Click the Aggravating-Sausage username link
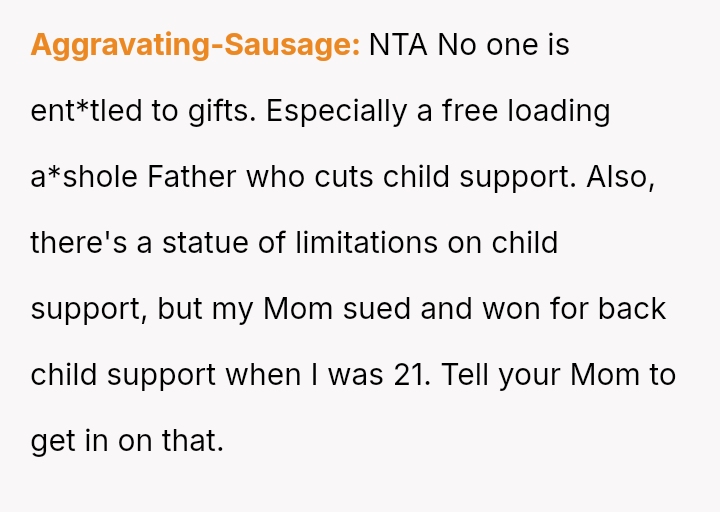Screen dimensions: 720x512 pyautogui.click(x=195, y=45)
